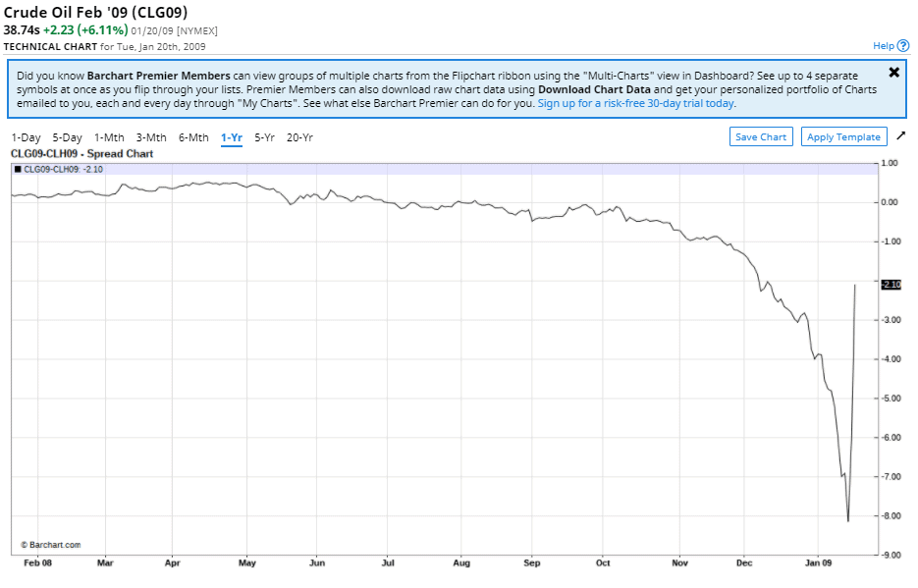Screen dimensions: 918x588
Task: Switch to the 5-Yr chart view
Action: pos(263,137)
